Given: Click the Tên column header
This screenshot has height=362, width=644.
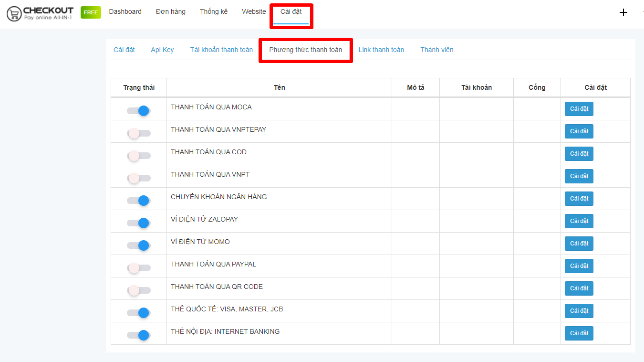Looking at the screenshot, I should [x=280, y=87].
